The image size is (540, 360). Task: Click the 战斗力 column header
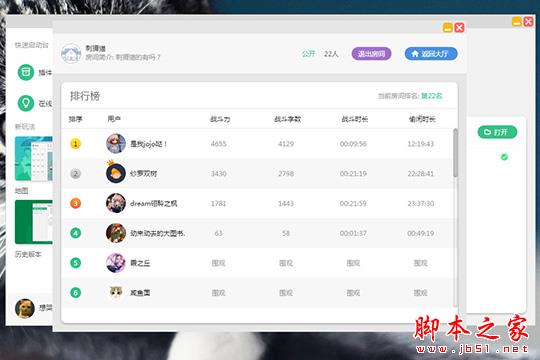pyautogui.click(x=220, y=119)
